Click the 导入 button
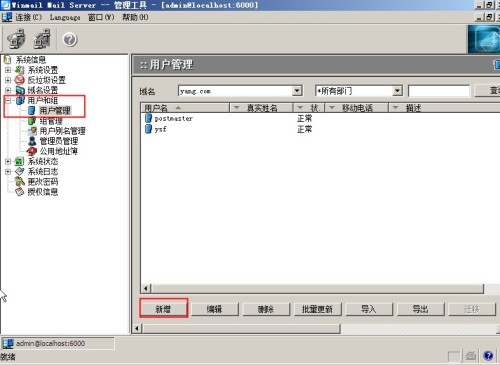 (369, 309)
